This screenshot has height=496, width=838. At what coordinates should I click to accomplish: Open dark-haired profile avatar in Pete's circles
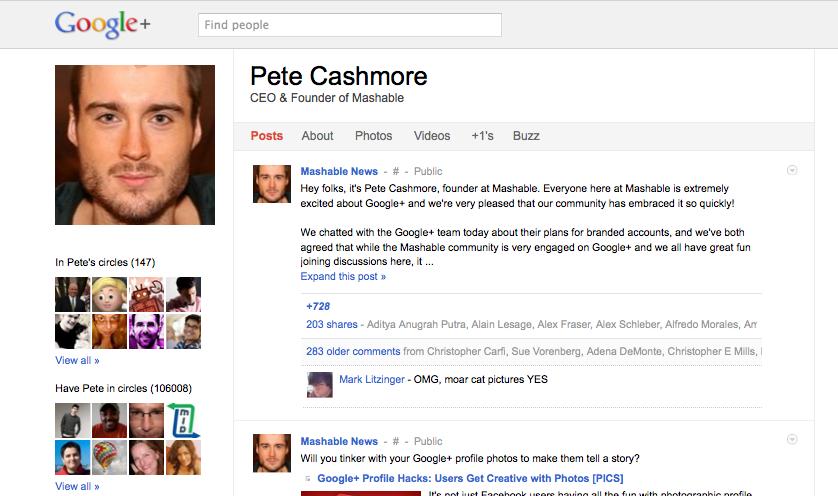[183, 294]
